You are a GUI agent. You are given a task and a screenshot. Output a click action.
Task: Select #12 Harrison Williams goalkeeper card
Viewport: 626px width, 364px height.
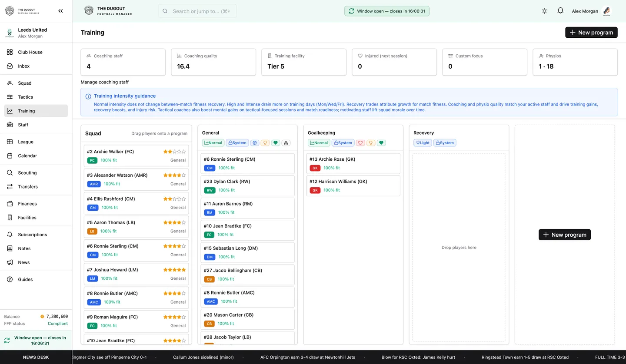point(353,186)
